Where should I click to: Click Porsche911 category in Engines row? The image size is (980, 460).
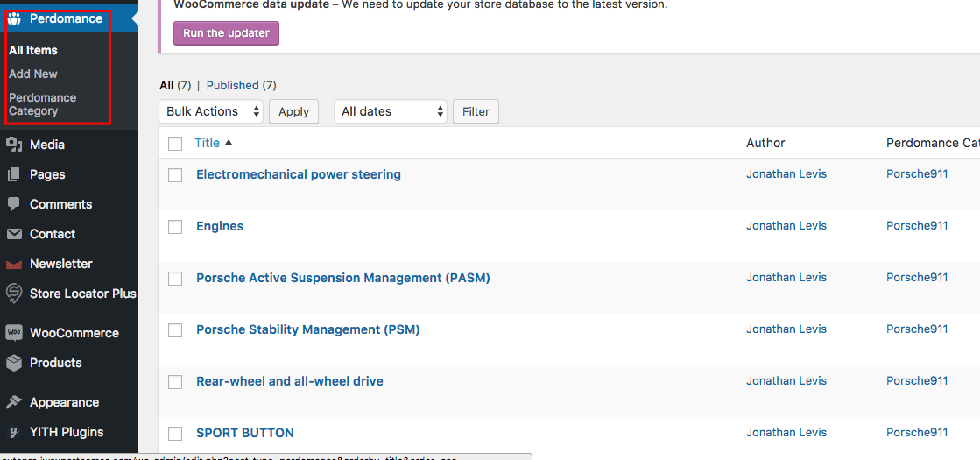[x=917, y=226]
